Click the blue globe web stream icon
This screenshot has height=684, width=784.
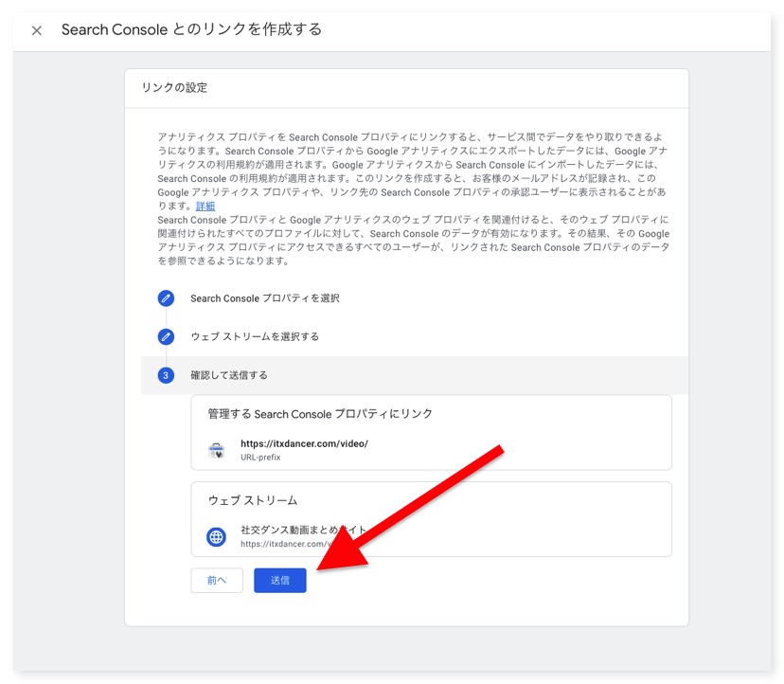(x=217, y=537)
